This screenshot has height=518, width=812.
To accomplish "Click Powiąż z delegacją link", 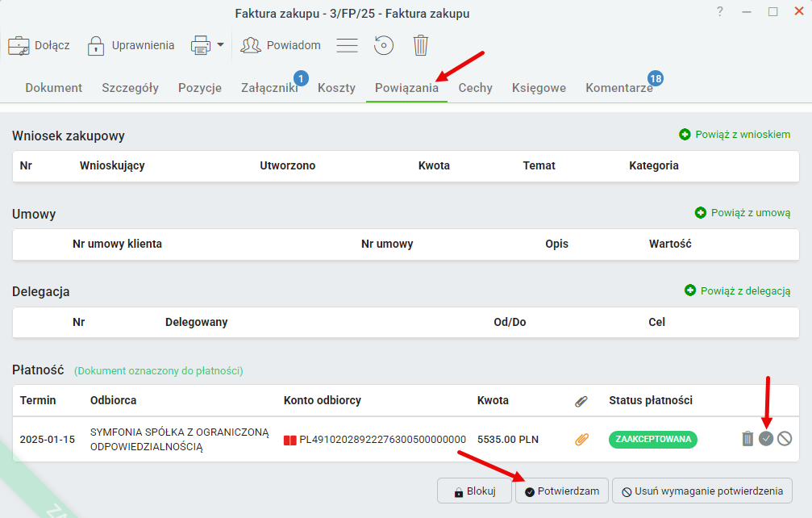I will 738,291.
